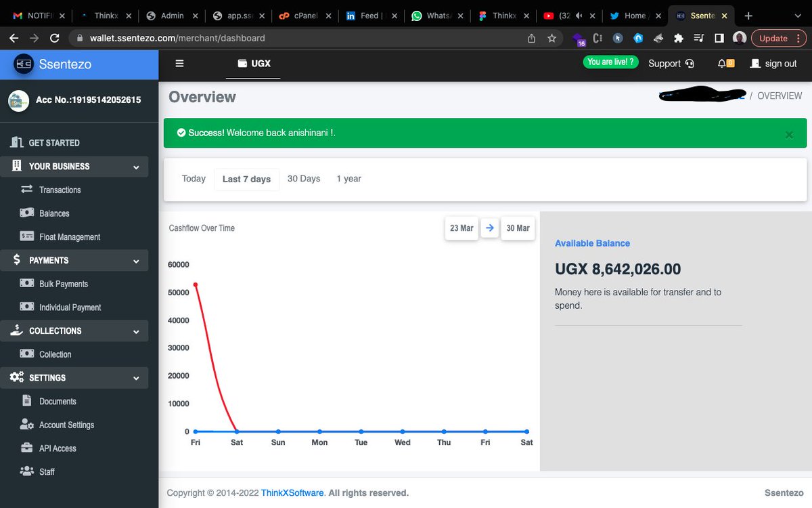Click the You are live status badge
The height and width of the screenshot is (508, 812).
pos(611,62)
